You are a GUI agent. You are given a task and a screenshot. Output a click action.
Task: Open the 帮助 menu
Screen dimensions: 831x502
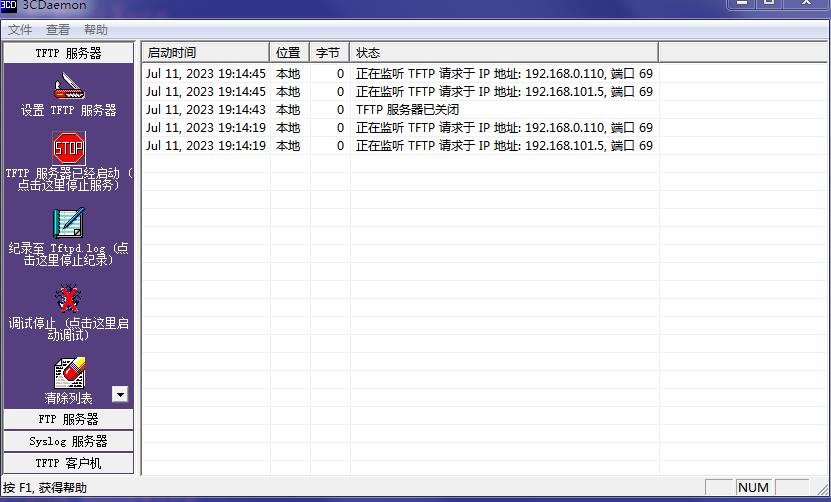point(96,30)
